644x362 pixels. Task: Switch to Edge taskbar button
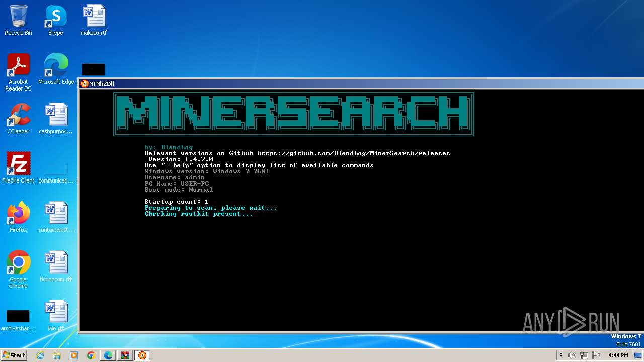click(108, 355)
